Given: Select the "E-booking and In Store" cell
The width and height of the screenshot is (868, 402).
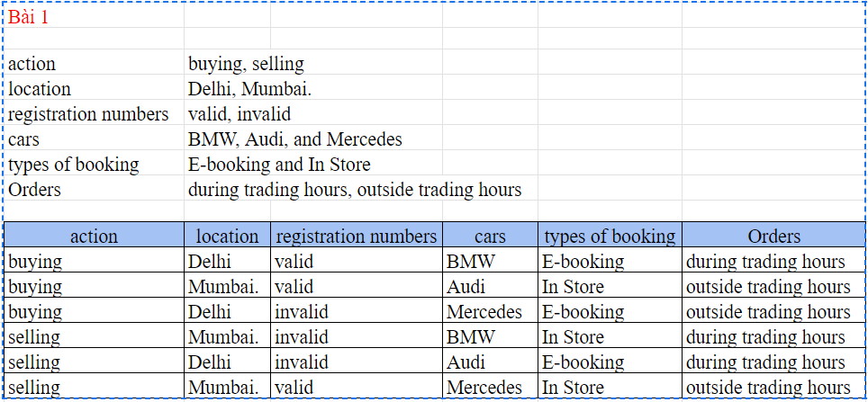Looking at the screenshot, I should tap(279, 165).
